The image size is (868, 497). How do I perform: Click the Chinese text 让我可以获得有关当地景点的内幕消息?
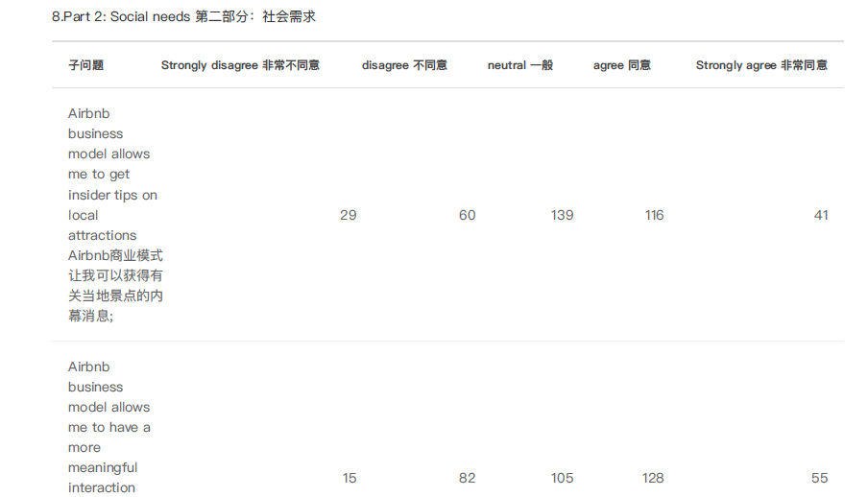coord(115,285)
